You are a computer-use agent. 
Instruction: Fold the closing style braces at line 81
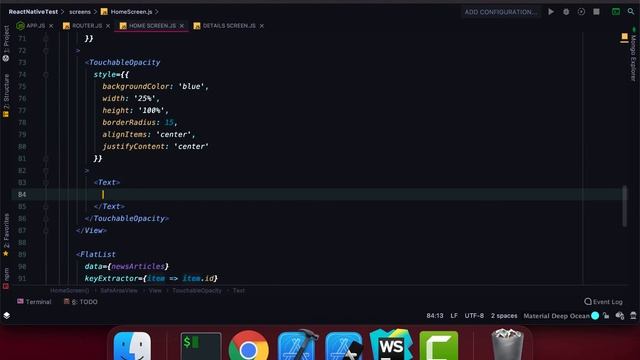46,158
